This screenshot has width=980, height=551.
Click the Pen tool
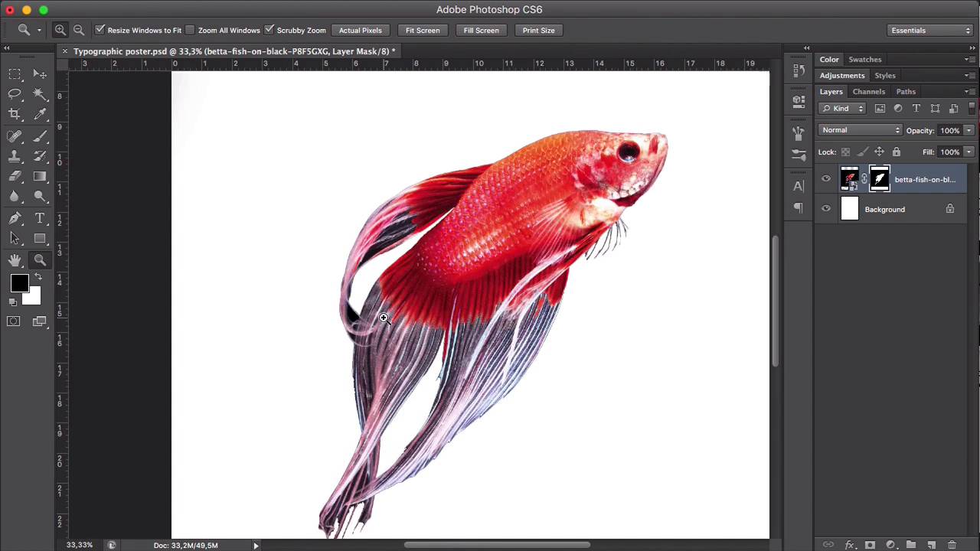click(15, 218)
